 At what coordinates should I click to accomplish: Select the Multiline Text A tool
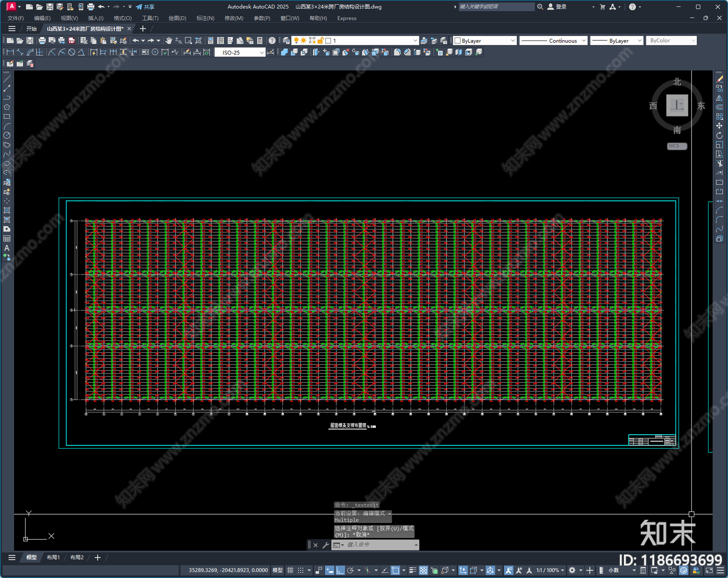coord(7,248)
